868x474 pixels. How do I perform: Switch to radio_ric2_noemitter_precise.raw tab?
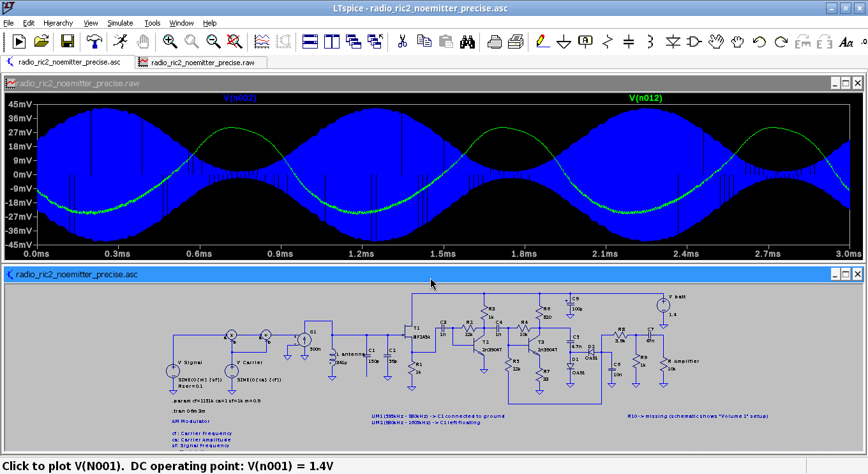click(x=202, y=63)
